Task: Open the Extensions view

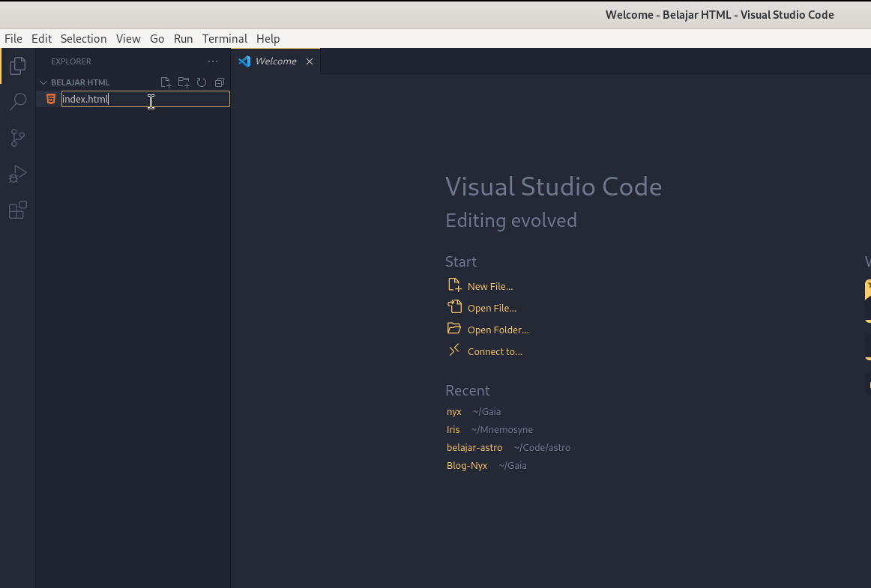Action: (18, 210)
